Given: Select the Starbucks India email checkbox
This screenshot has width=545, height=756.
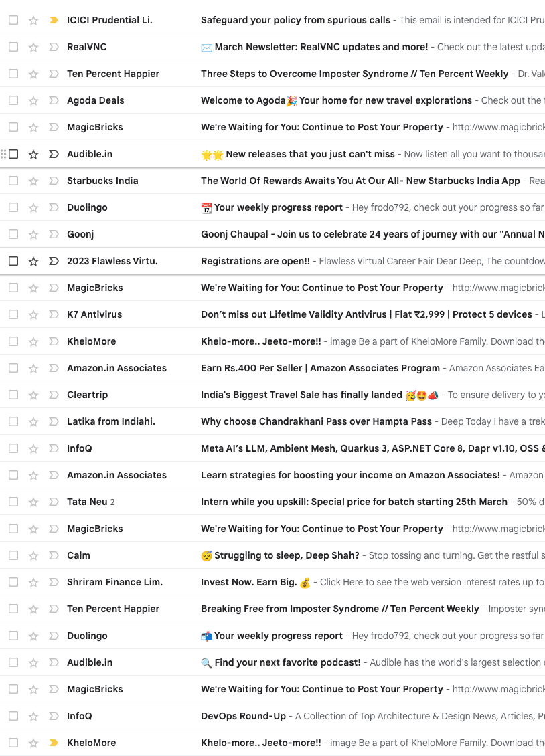Looking at the screenshot, I should pos(13,181).
